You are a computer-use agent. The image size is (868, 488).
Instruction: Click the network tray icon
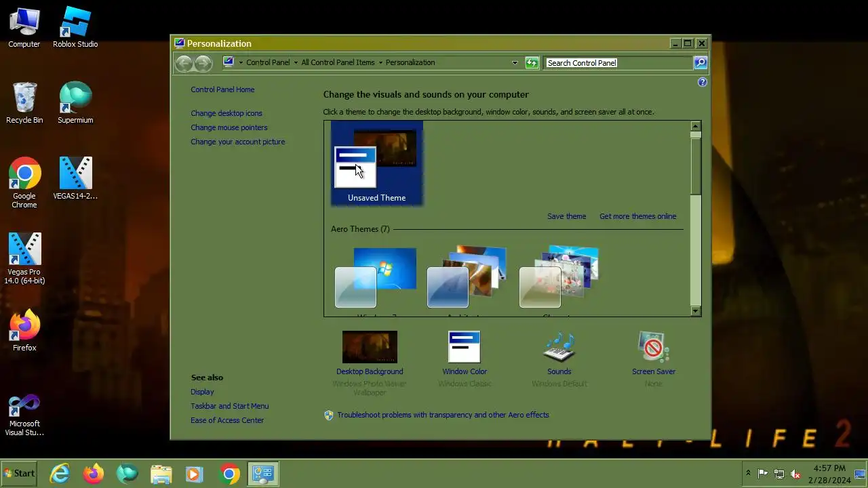tap(779, 474)
